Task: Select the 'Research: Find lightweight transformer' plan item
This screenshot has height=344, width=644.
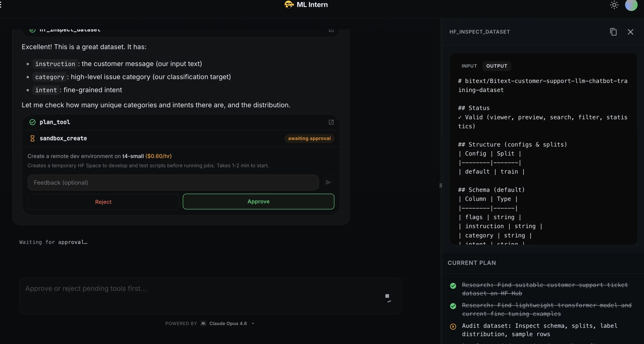Action: [547, 310]
